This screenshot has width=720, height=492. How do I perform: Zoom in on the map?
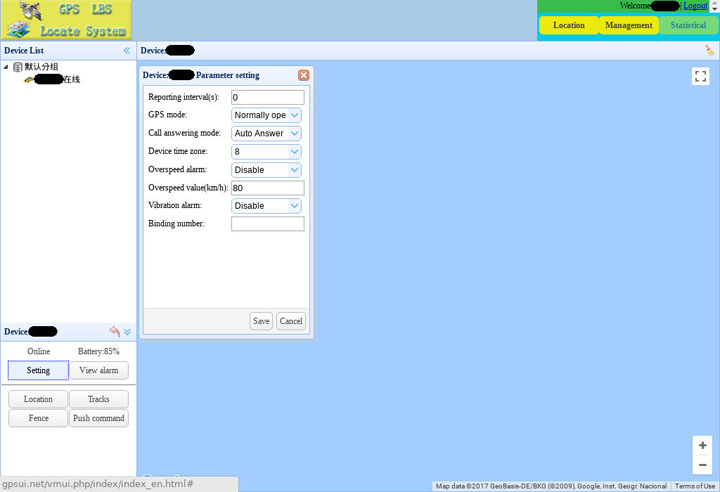703,445
